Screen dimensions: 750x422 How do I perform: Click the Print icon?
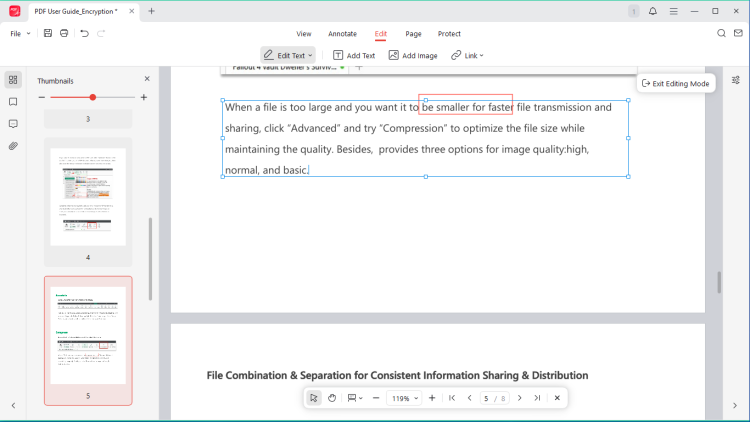(x=64, y=33)
